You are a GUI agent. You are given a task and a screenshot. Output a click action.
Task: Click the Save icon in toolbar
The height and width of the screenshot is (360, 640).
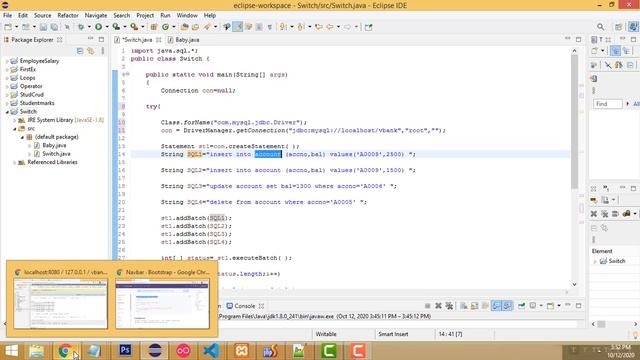click(x=43, y=27)
